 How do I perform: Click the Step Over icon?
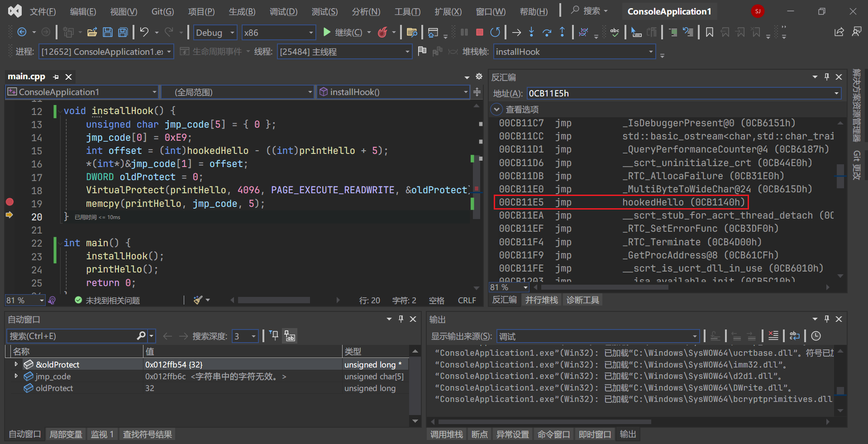(x=547, y=32)
